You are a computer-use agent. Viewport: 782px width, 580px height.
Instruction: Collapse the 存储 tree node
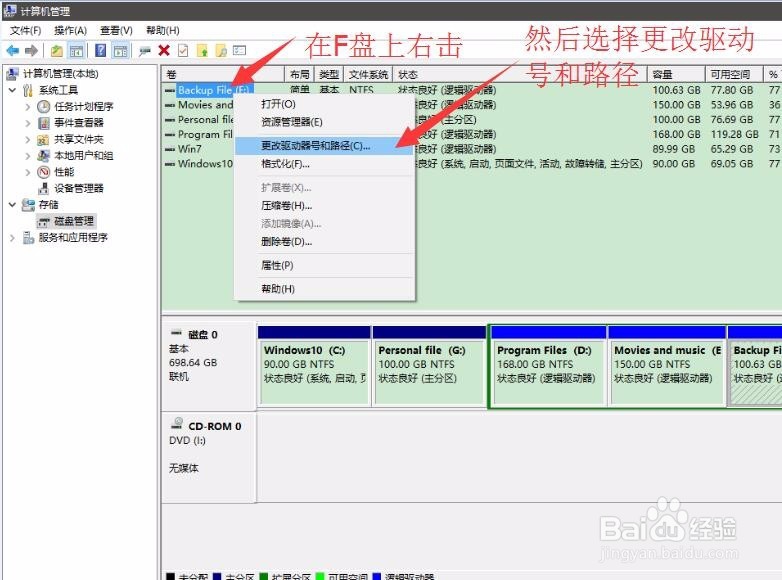(12, 204)
